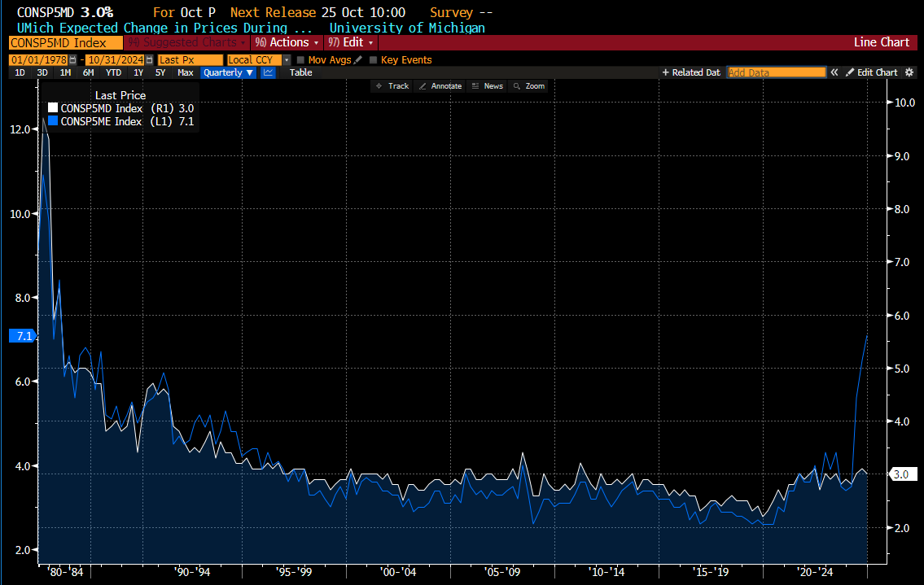The width and height of the screenshot is (924, 585).
Task: Open the Actions menu
Action: (x=287, y=42)
